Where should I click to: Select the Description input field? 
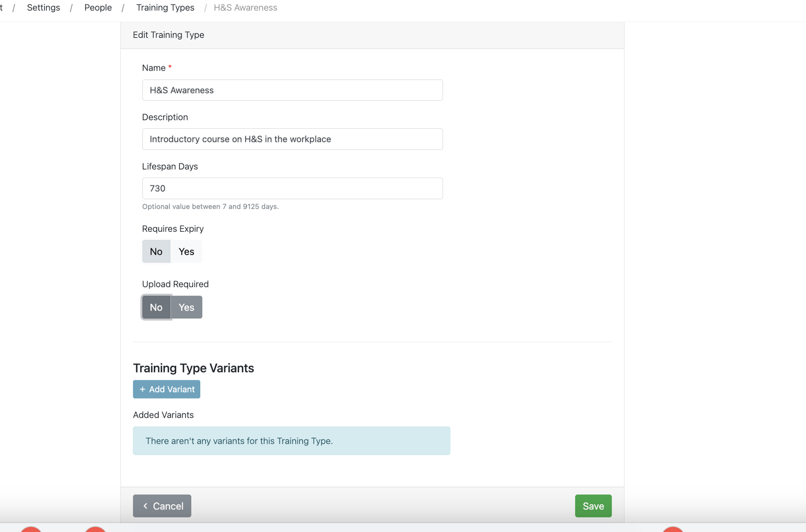292,139
